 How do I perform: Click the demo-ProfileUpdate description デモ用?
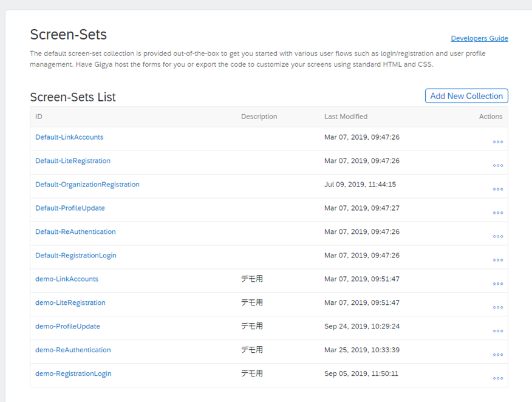click(x=252, y=326)
